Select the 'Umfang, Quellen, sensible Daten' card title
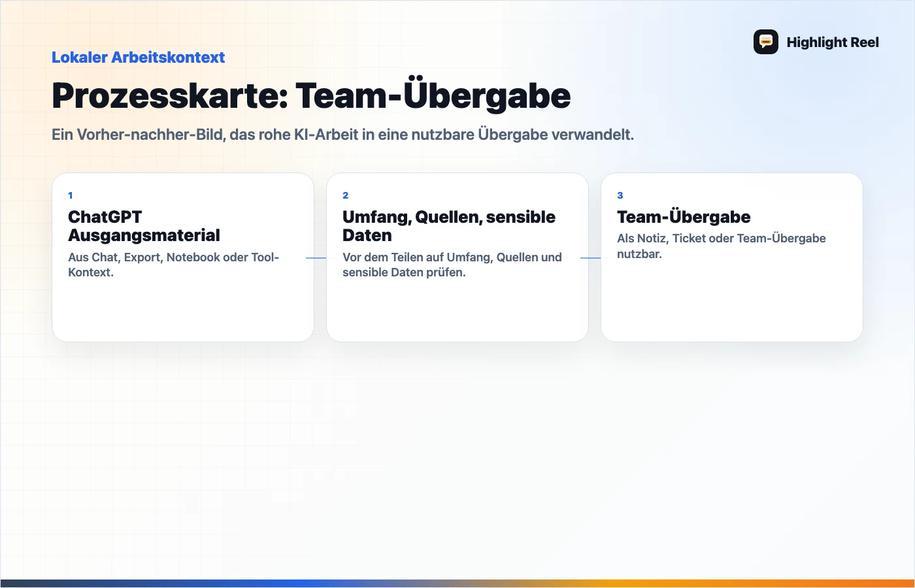The image size is (915, 588). pos(449,226)
